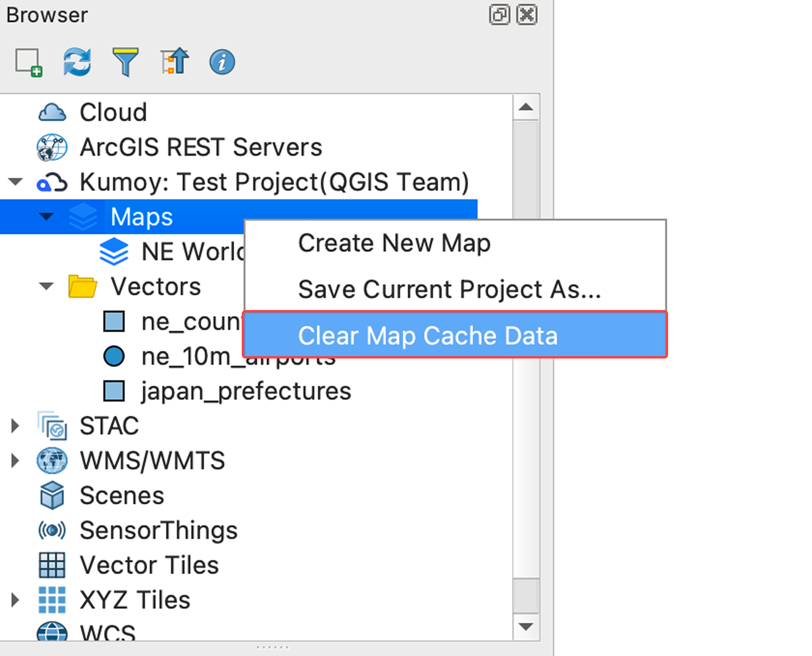The image size is (812, 656).
Task: Collapse the Vectors folder
Action: click(x=47, y=286)
